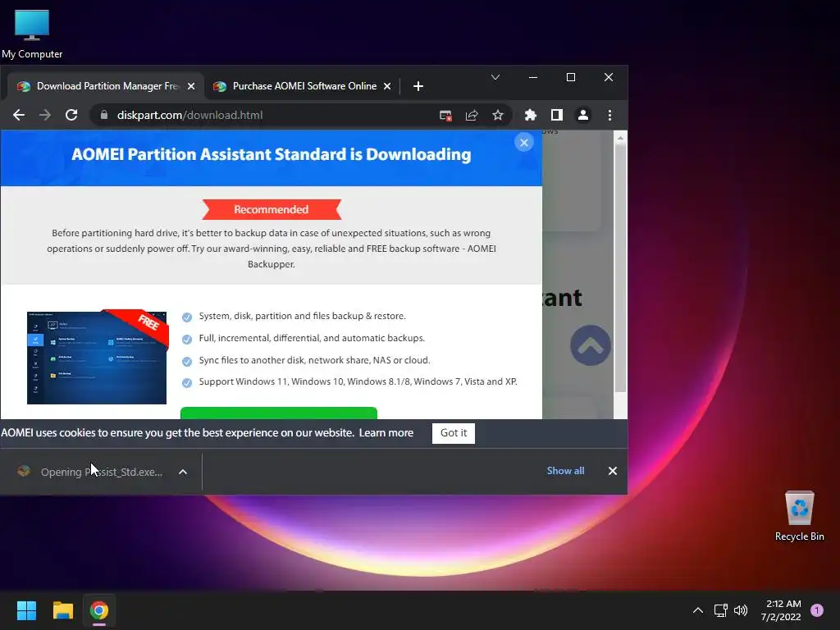Click 'AOMEI Partition Assistant Standard is Downloading' heading

point(271,154)
